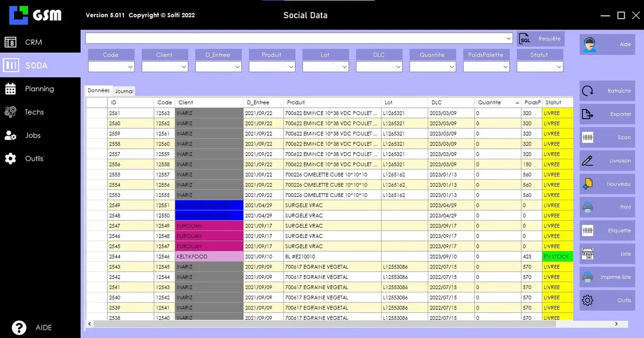This screenshot has width=644, height=338.
Task: Open Planning in the sidebar
Action: click(39, 89)
